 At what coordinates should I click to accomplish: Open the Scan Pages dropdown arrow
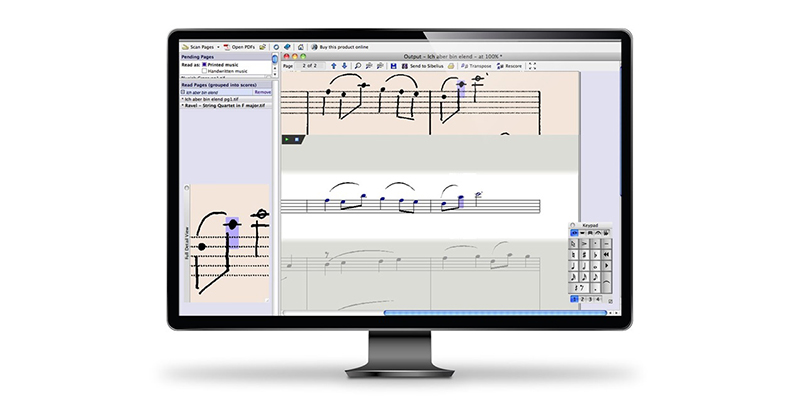(x=218, y=47)
